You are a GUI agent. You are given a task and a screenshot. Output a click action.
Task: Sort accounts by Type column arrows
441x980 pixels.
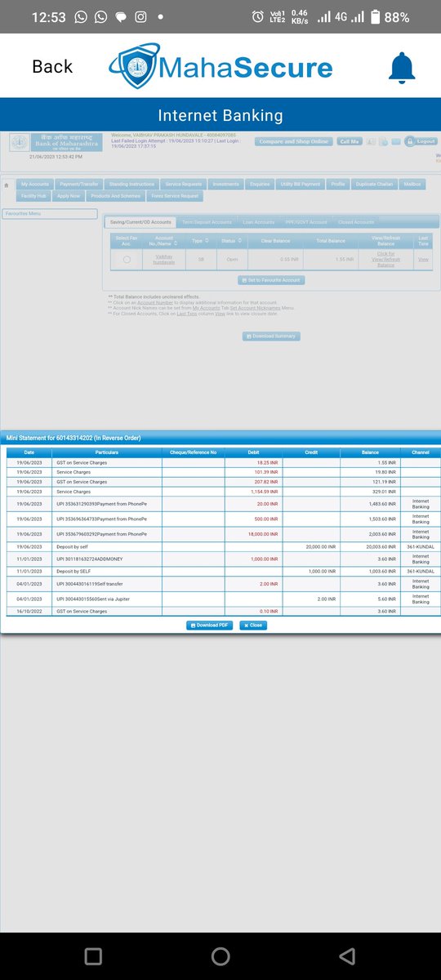207,241
